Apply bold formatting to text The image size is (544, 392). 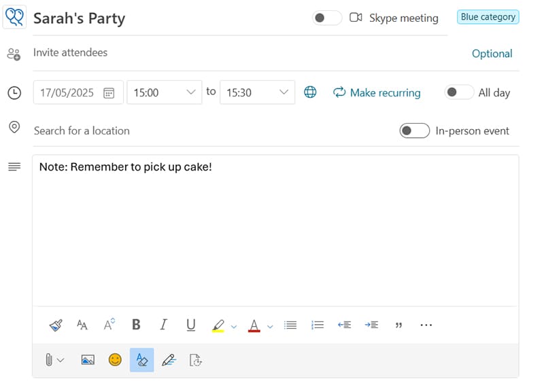tap(136, 325)
